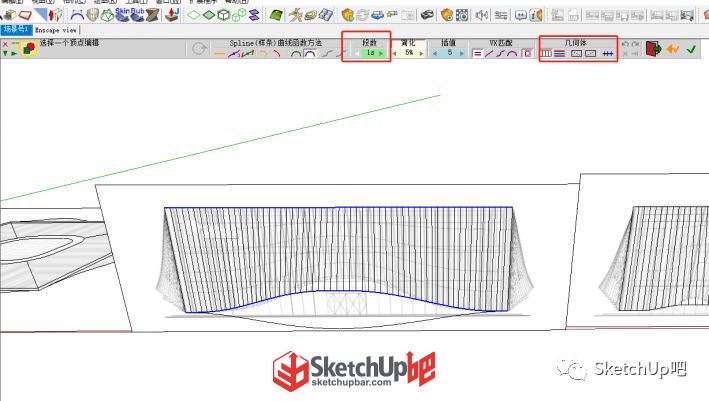This screenshot has height=401, width=709.
Task: Launch the Bub tool icon
Action: coord(137,15)
